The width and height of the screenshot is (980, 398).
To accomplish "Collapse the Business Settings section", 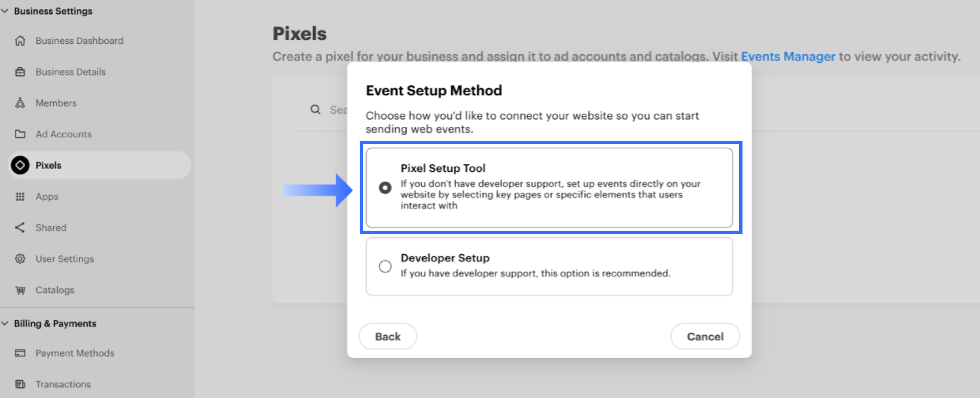I will point(5,11).
